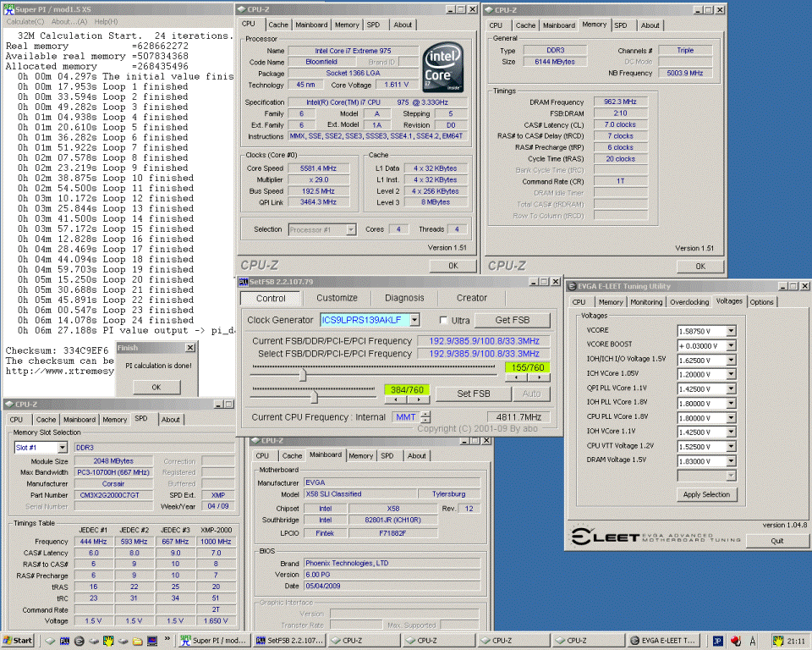The height and width of the screenshot is (650, 812).
Task: Open the VCORE BOOST dropdown
Action: coord(731,345)
